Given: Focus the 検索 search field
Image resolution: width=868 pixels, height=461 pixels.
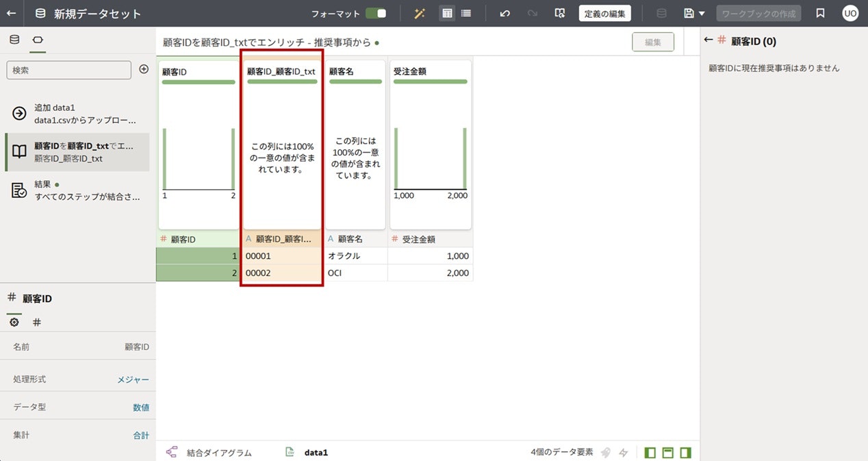Looking at the screenshot, I should point(68,70).
